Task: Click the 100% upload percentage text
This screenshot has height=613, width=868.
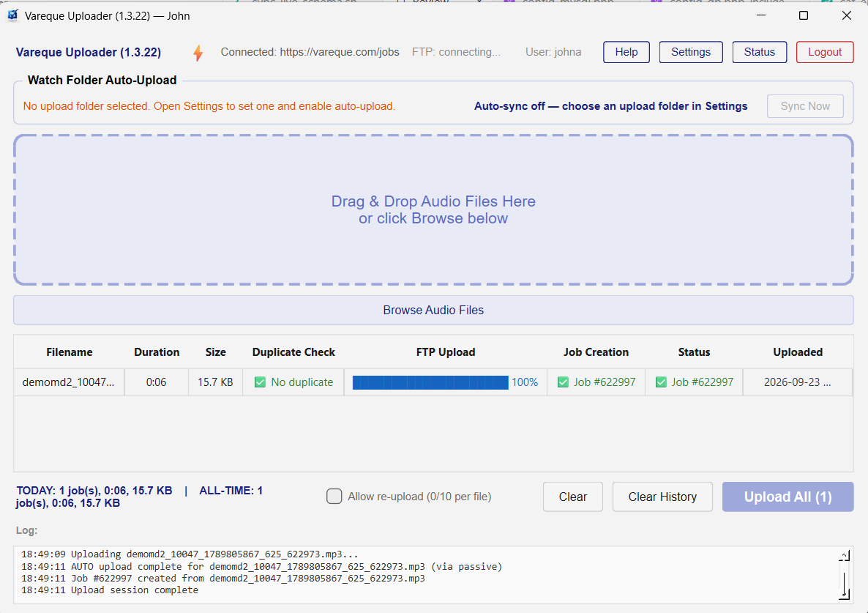Action: click(524, 382)
